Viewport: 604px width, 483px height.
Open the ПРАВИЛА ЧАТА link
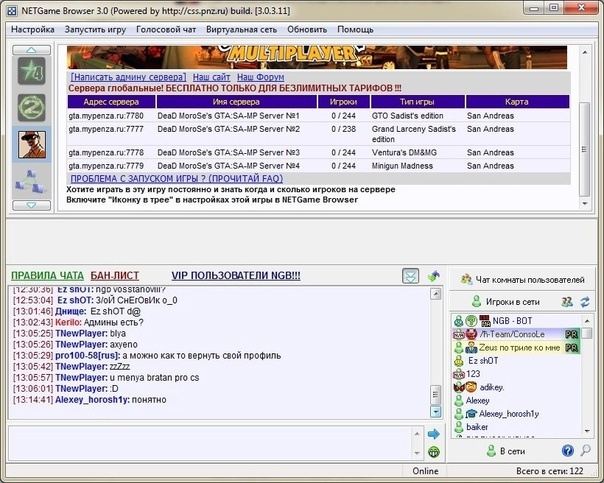click(47, 276)
